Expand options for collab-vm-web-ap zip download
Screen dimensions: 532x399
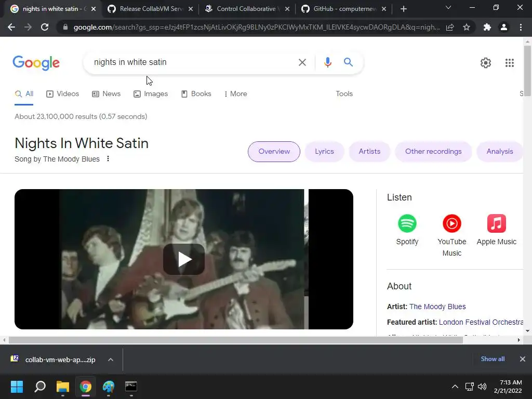tap(111, 360)
